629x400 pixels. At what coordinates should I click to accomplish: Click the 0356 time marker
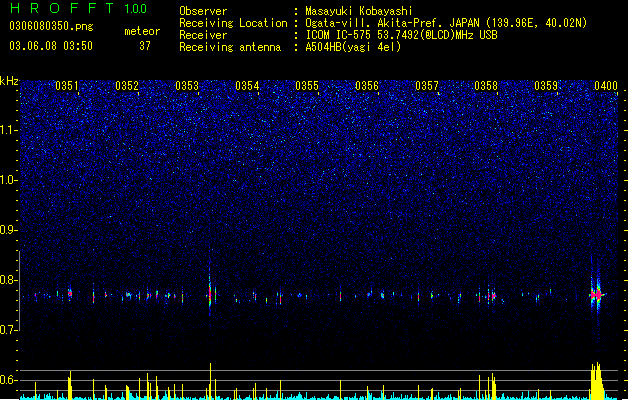367,86
